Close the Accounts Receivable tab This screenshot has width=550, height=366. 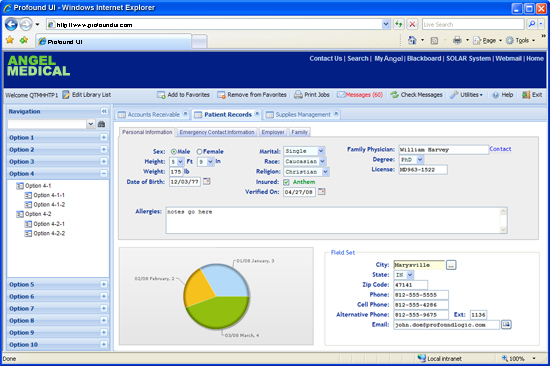tap(186, 113)
